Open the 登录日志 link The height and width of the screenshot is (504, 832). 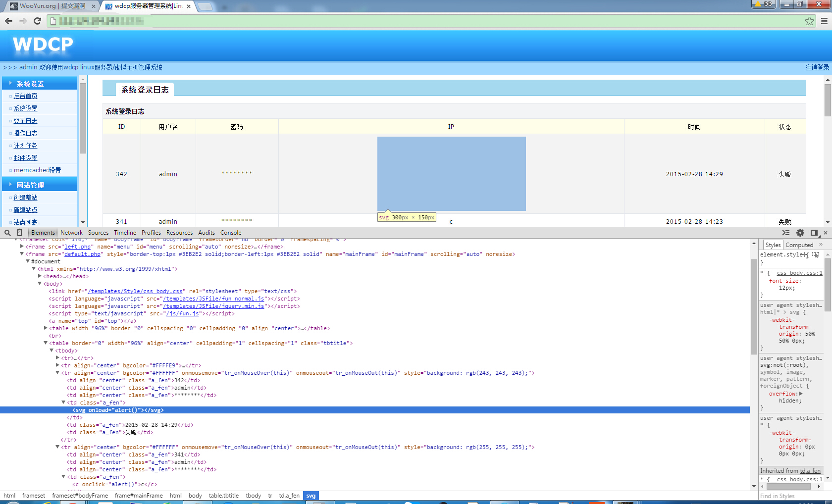pyautogui.click(x=25, y=121)
